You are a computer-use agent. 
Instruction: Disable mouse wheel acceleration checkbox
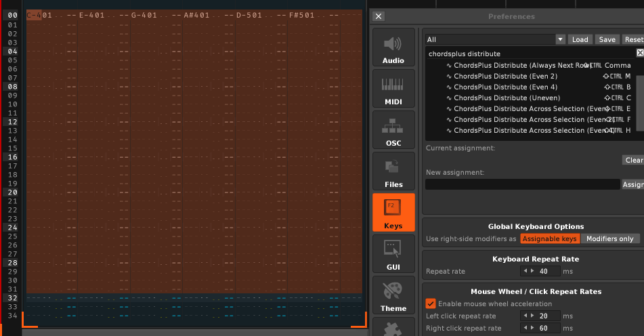(x=430, y=303)
